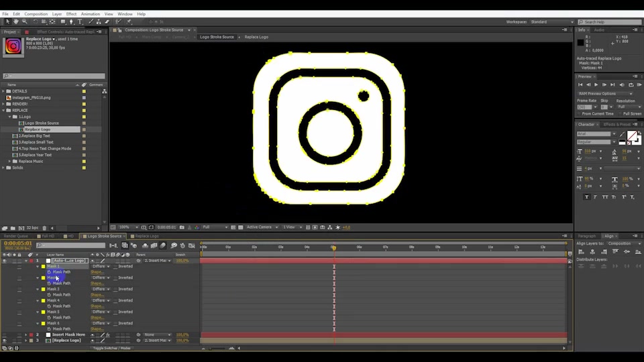Select the Selection arrow tool

(x=7, y=21)
